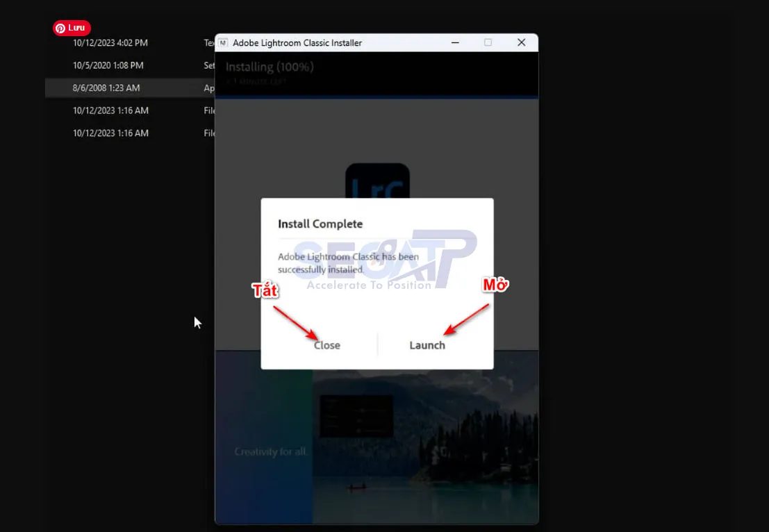Click the red Mở annotation label

[495, 285]
